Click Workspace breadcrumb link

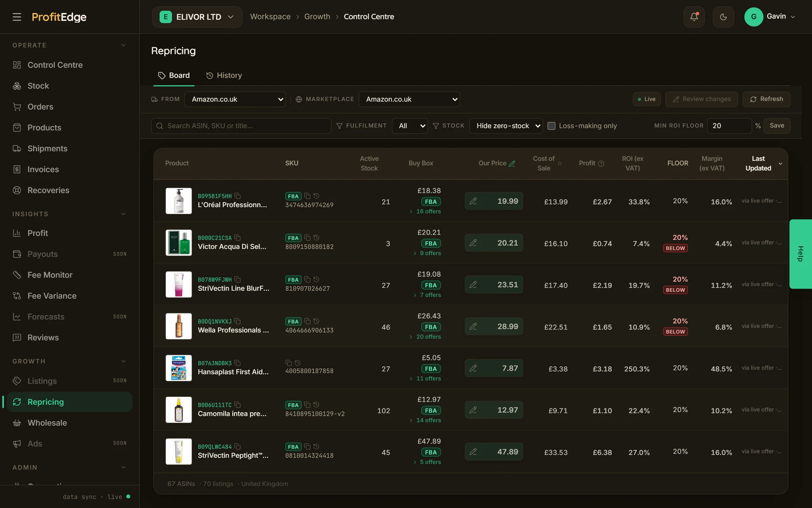coord(270,17)
